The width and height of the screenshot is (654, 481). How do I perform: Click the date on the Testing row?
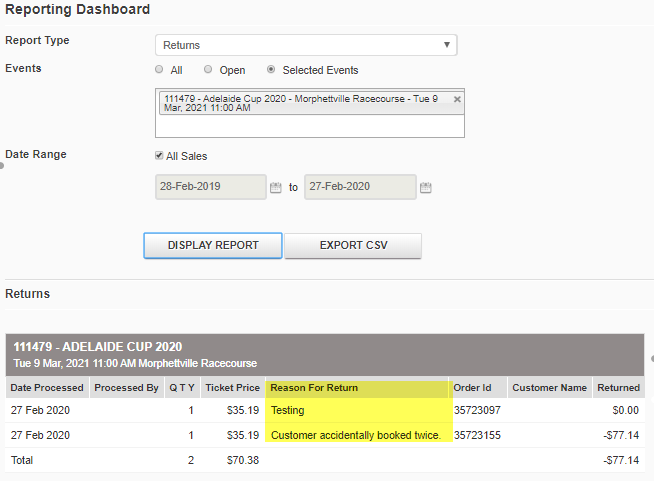(40, 410)
